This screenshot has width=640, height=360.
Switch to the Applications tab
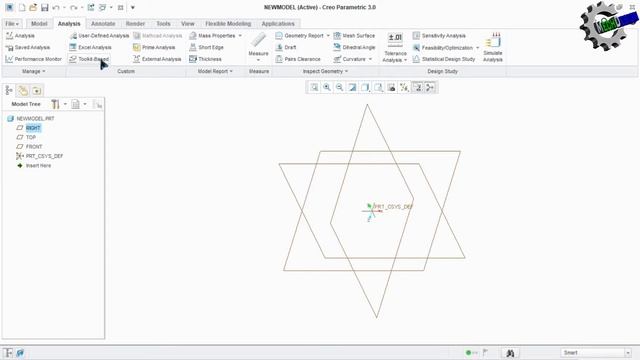(278, 24)
